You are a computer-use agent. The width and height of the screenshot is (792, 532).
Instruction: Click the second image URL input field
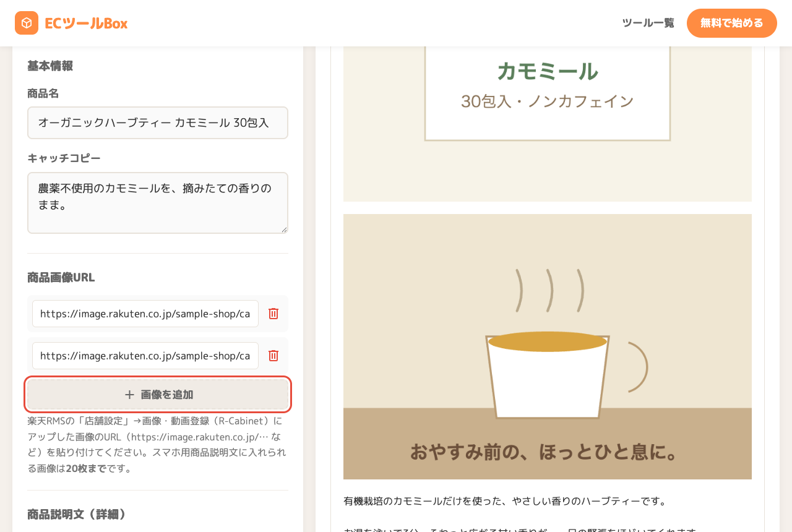[x=145, y=356]
